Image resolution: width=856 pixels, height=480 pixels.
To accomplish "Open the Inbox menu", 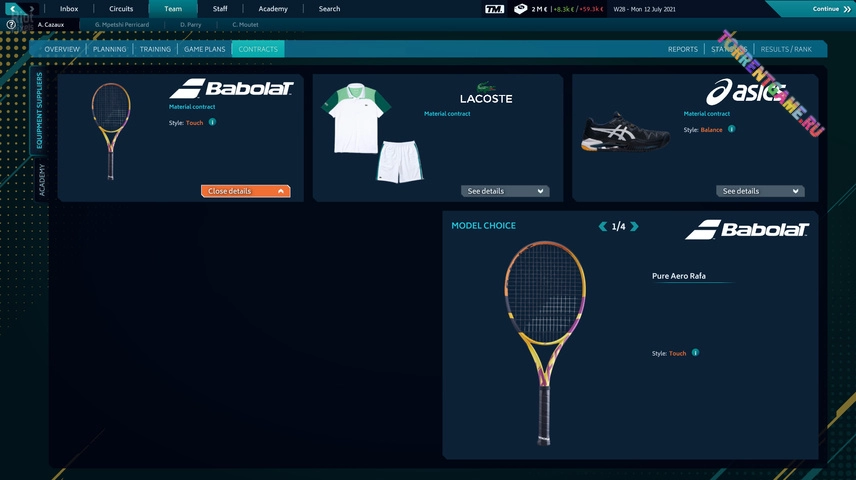I will tap(69, 9).
